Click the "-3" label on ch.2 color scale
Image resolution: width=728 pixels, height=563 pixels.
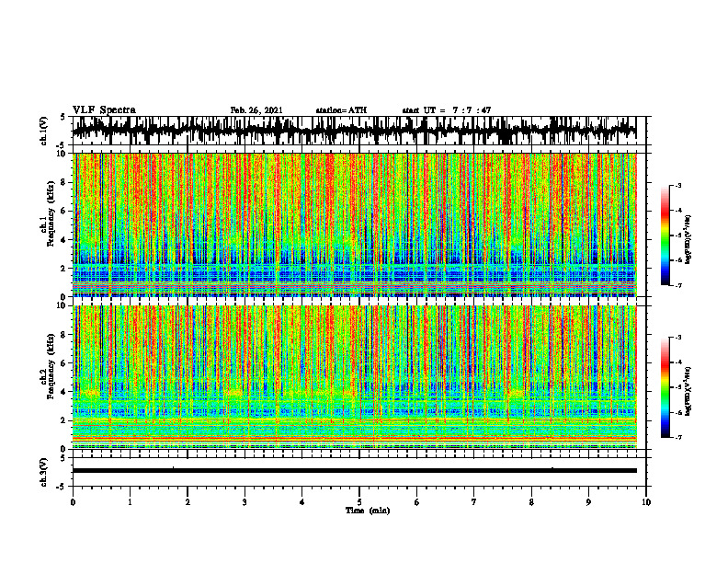(678, 337)
